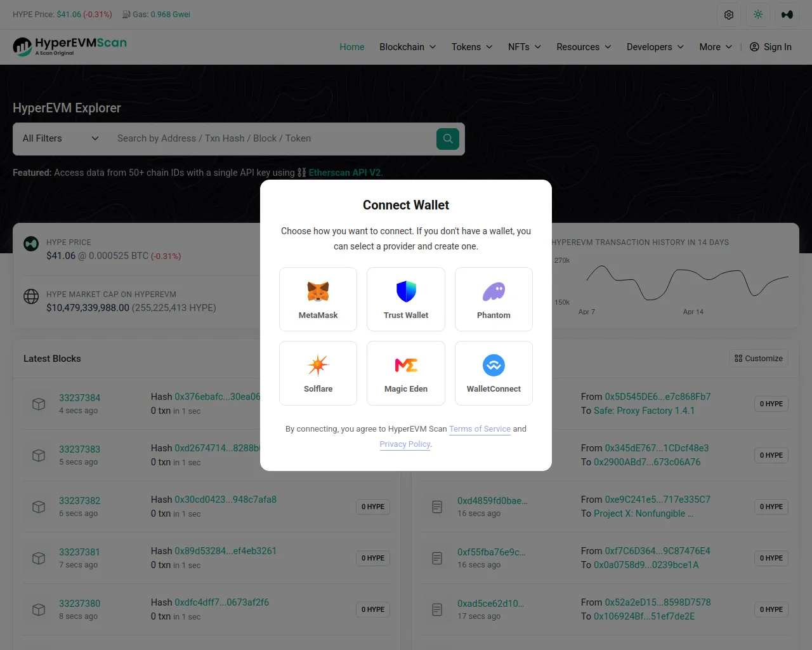812x650 pixels.
Task: Open transaction 0xad5ce62d10...
Action: [491, 604]
